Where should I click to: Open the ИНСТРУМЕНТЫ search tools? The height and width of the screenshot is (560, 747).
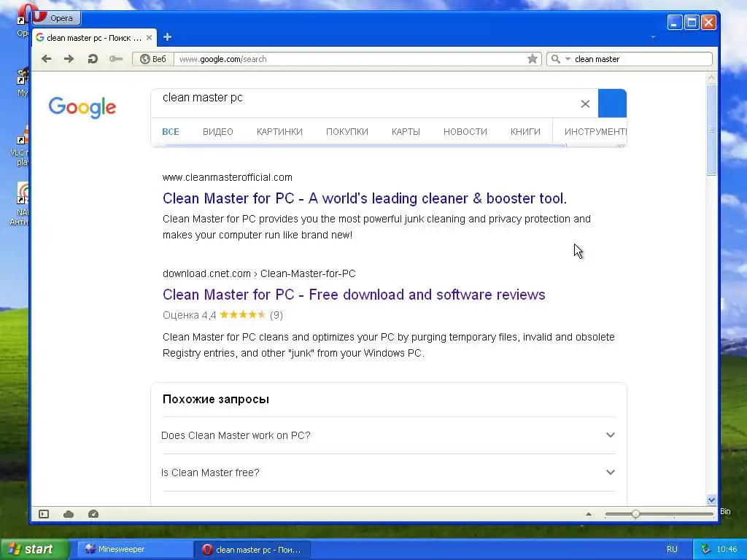click(x=595, y=132)
